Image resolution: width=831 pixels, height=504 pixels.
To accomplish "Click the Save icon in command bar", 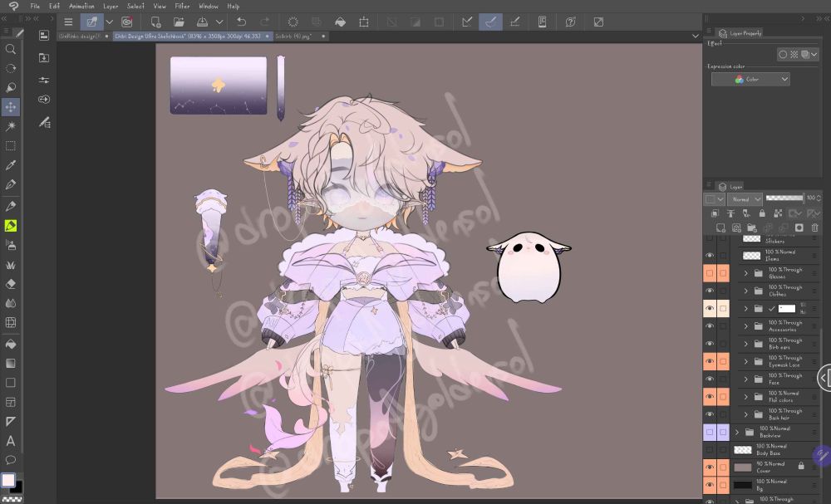I will tap(202, 22).
